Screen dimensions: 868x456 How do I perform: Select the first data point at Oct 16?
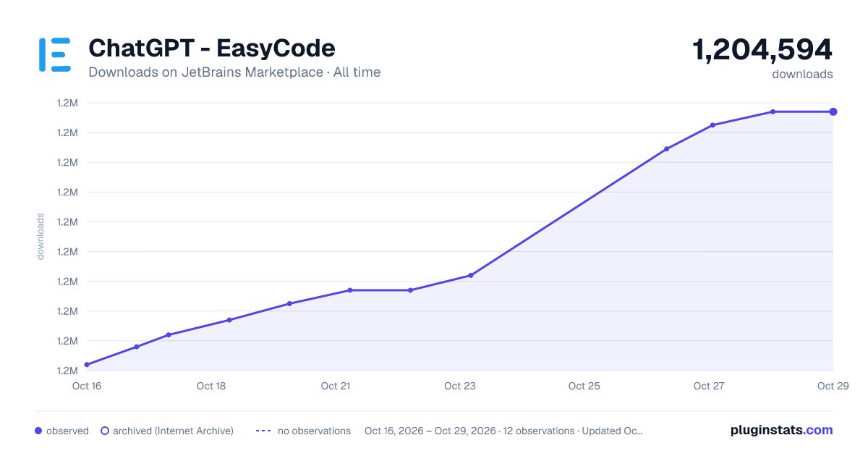87,365
